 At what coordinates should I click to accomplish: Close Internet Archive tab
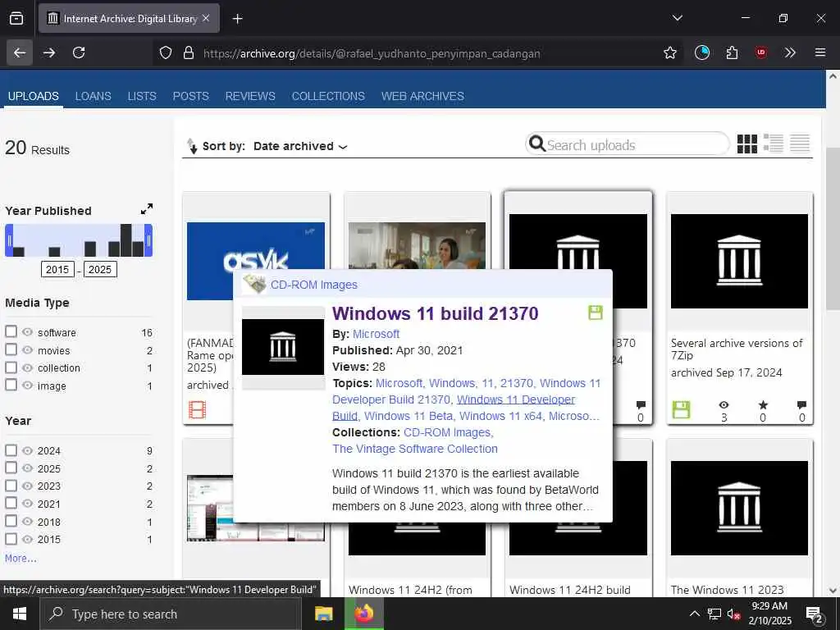[x=206, y=18]
